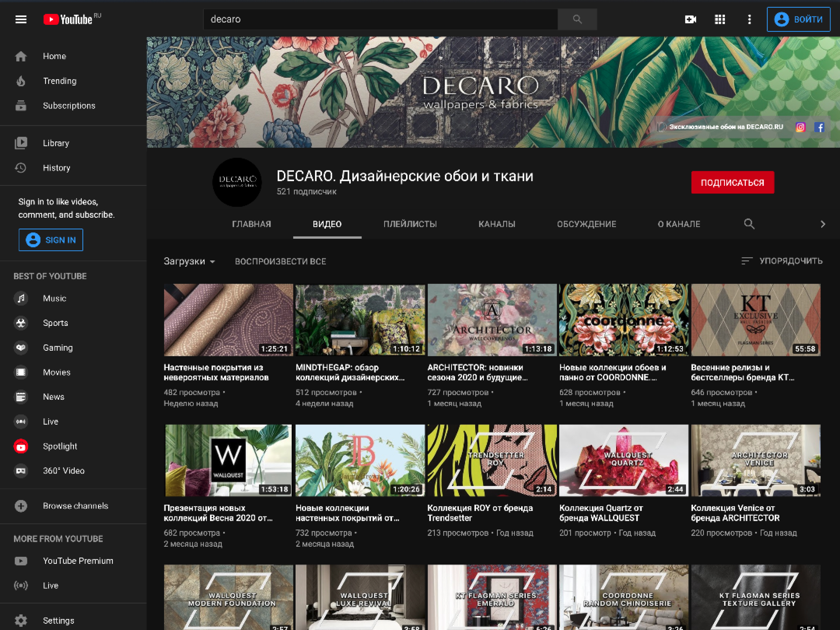
Task: Click the search field containing decaro
Action: point(380,19)
